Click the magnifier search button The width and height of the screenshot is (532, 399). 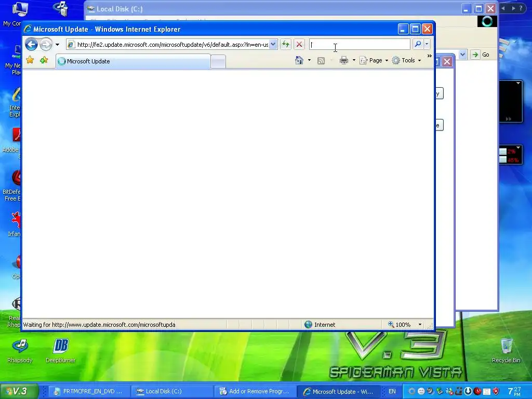pos(418,44)
